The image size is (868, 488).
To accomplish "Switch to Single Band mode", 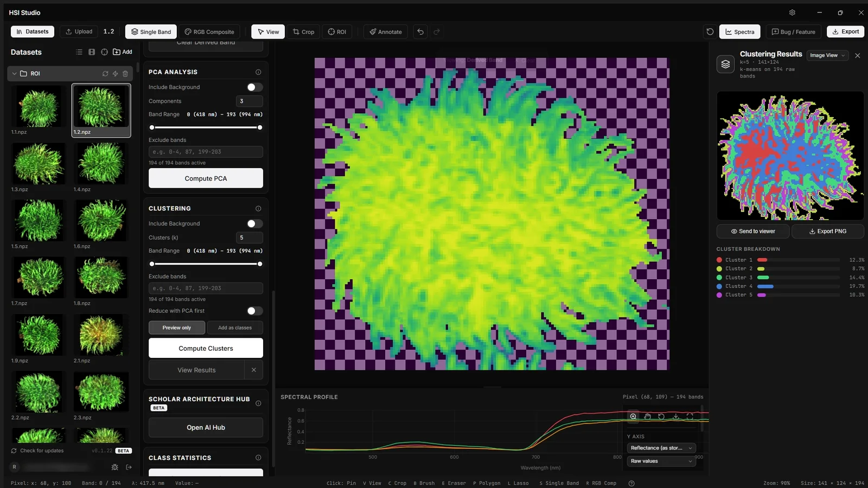I will point(151,31).
